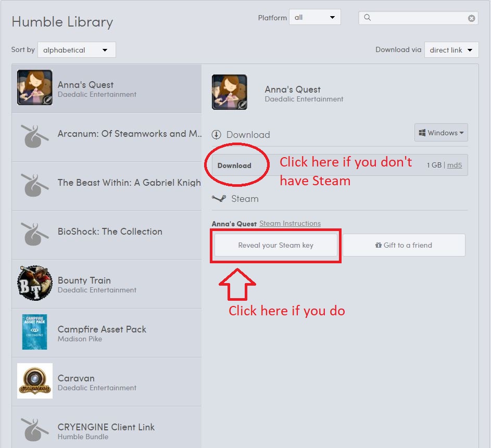Expand the Windows platform selector

click(x=441, y=132)
